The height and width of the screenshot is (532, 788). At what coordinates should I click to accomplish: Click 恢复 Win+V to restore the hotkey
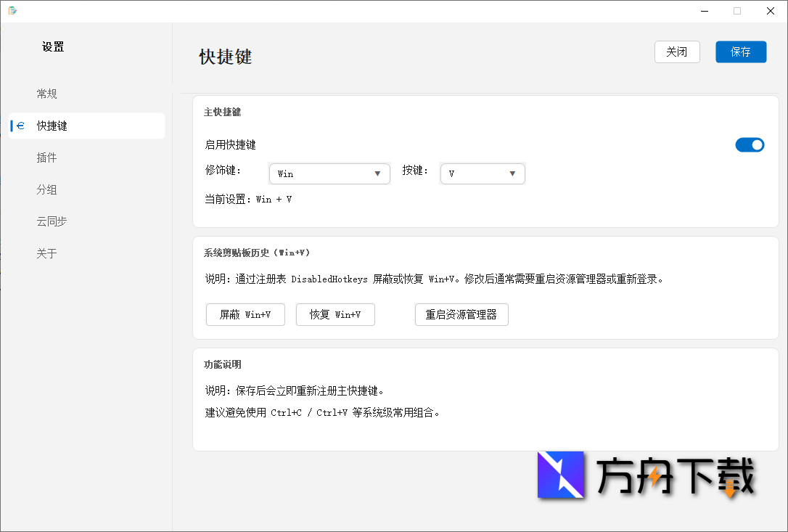[335, 314]
